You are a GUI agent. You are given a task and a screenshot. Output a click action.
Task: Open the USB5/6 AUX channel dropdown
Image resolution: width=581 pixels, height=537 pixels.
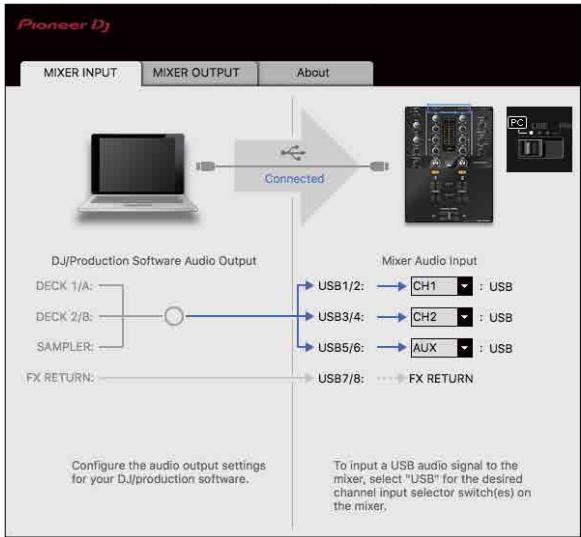coord(442,348)
